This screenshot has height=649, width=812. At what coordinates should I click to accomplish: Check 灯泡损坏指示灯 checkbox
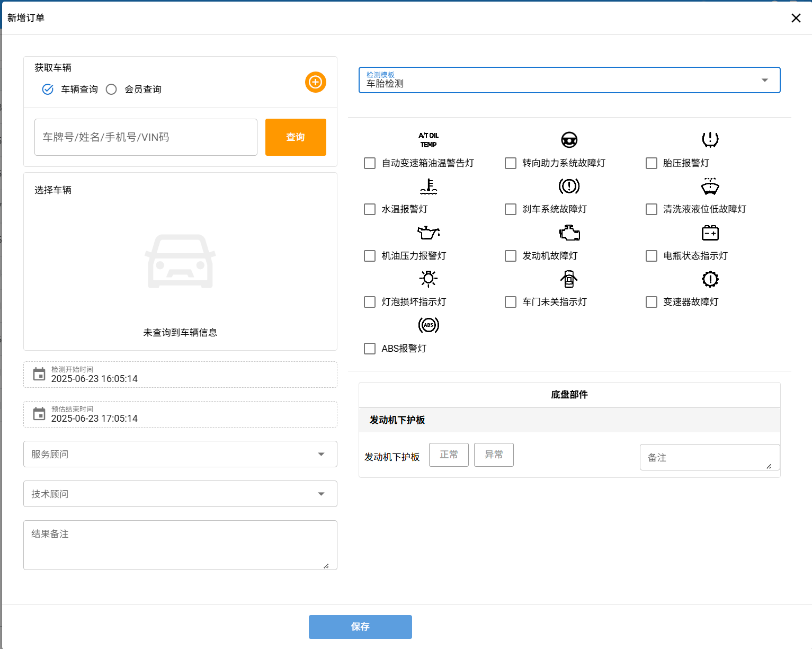(370, 302)
